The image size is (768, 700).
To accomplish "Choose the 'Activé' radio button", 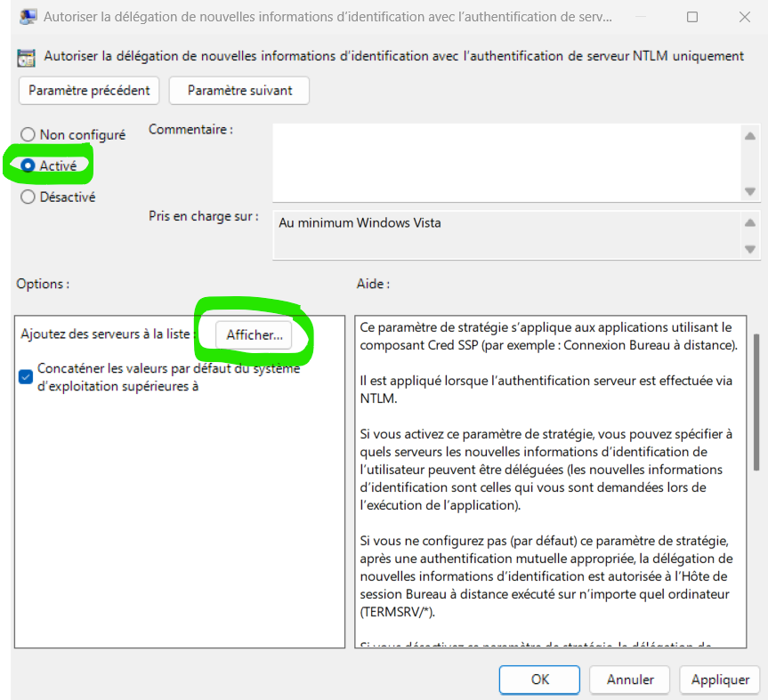I will point(28,165).
